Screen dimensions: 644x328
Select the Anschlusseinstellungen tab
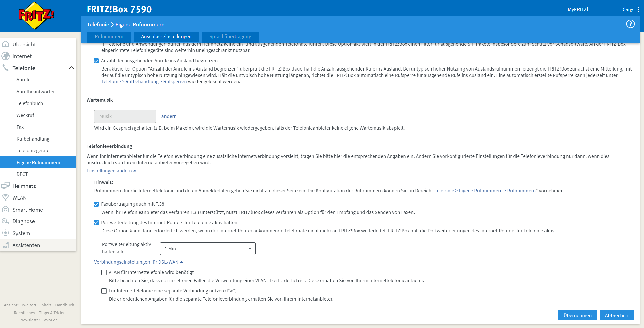[166, 37]
